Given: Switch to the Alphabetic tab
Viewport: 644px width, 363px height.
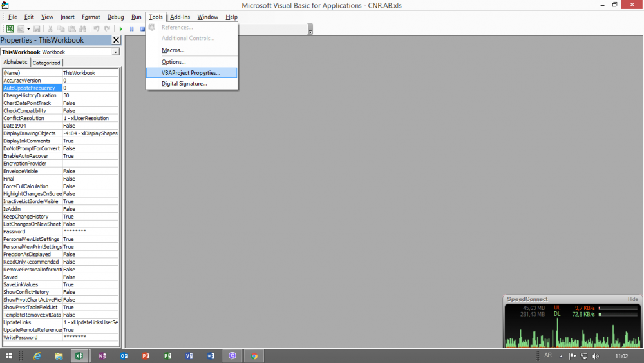Looking at the screenshot, I should click(x=15, y=62).
